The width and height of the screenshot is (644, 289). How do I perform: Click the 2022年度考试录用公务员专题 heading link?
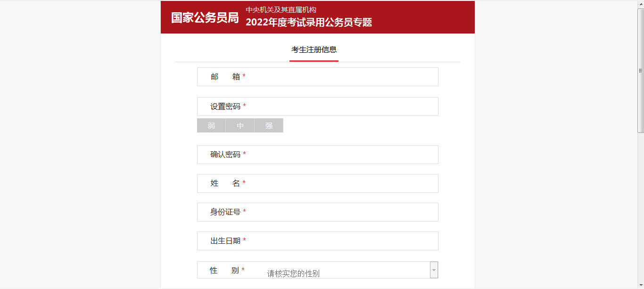click(309, 22)
